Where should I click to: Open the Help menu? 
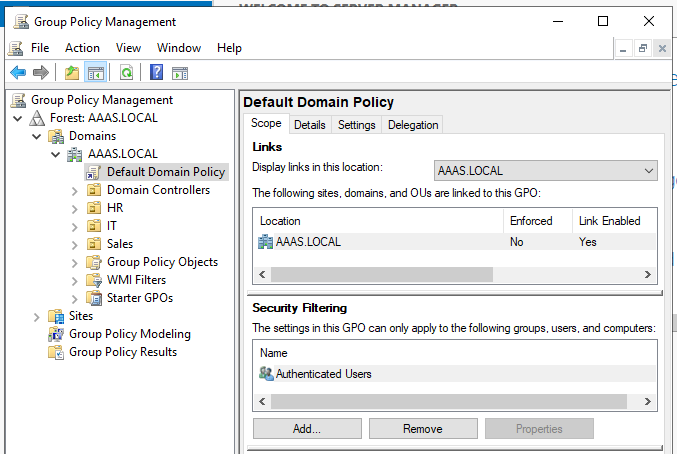pos(229,48)
